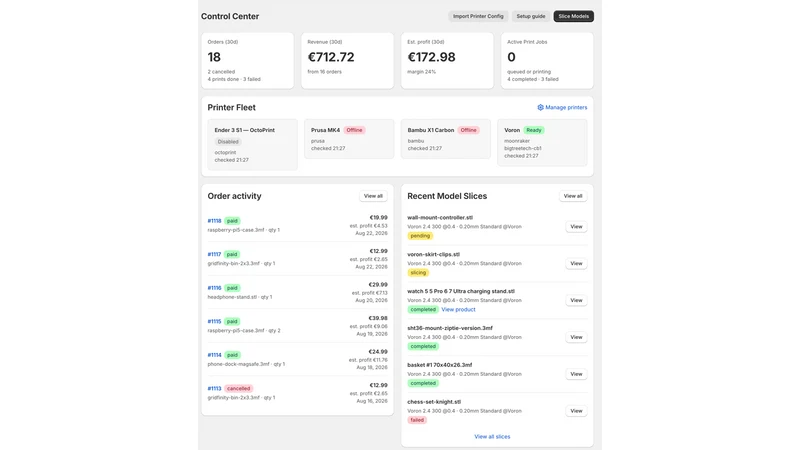
Task: Click the failed badge on chess-set-knight.stl
Action: click(x=417, y=420)
